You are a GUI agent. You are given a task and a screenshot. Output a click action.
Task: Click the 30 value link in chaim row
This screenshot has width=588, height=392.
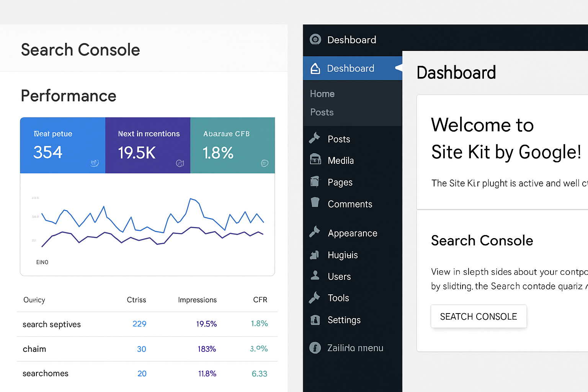point(141,349)
